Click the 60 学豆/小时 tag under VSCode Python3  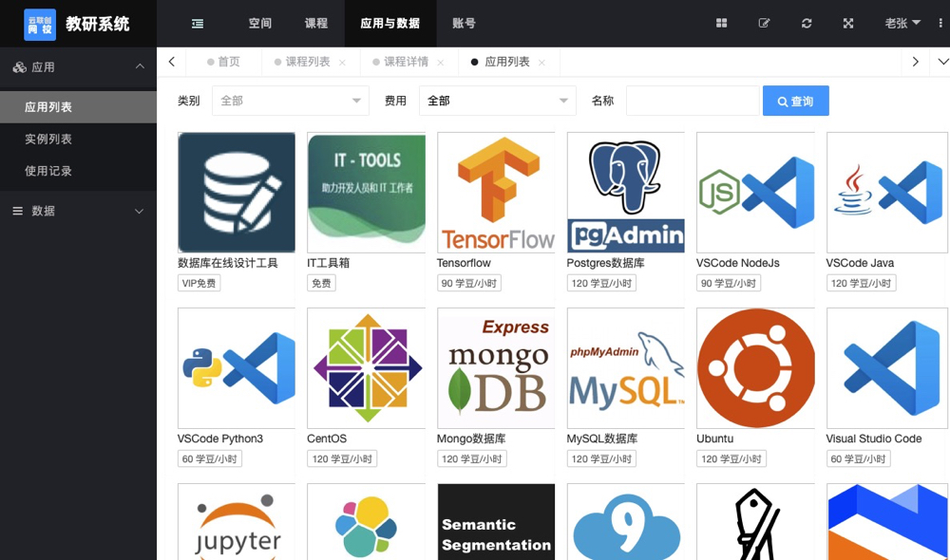click(210, 458)
